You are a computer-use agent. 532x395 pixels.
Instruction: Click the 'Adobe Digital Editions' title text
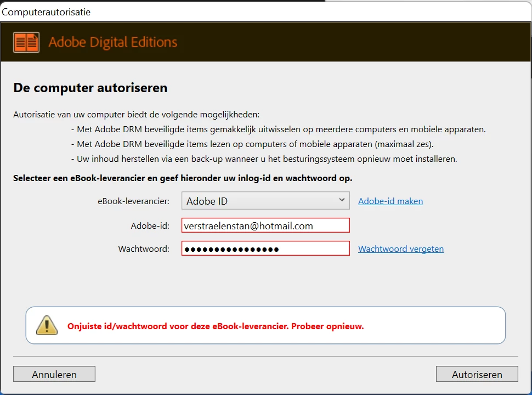(x=112, y=42)
